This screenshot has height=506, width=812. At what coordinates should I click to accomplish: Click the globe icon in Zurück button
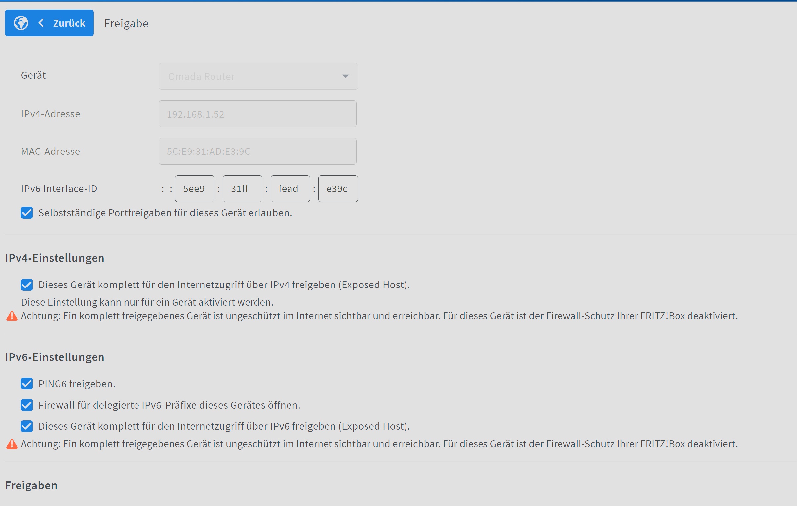tap(21, 23)
